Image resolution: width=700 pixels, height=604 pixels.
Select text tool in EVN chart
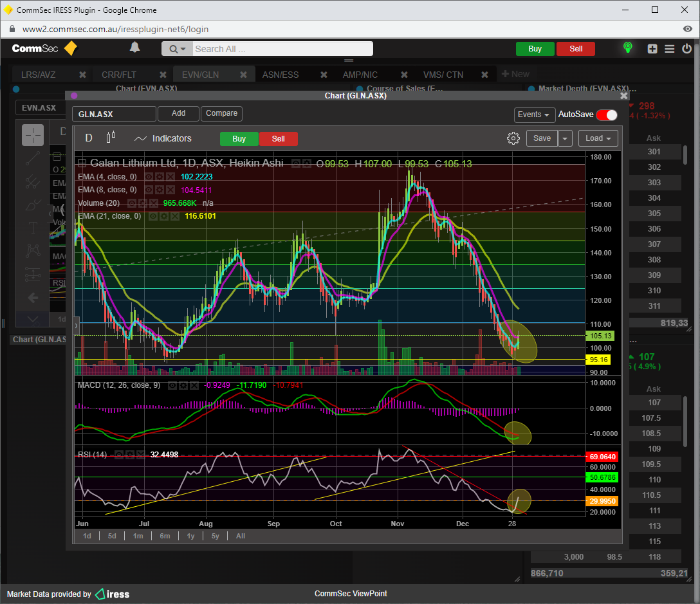point(33,228)
